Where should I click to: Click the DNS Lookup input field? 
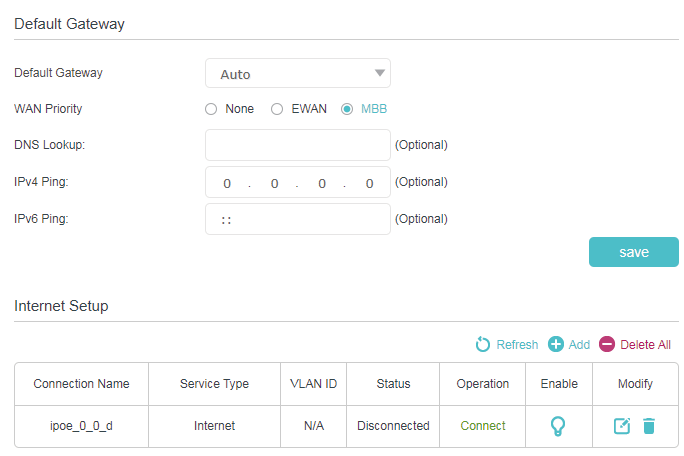point(298,145)
